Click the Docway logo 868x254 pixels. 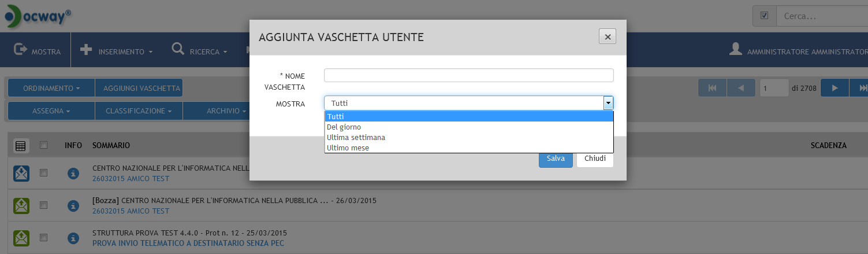point(38,17)
